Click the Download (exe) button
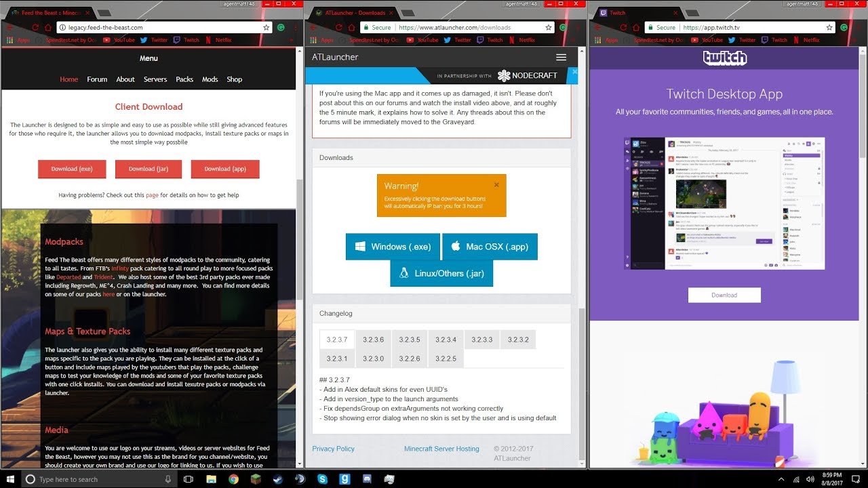Image resolution: width=868 pixels, height=488 pixels. click(72, 169)
